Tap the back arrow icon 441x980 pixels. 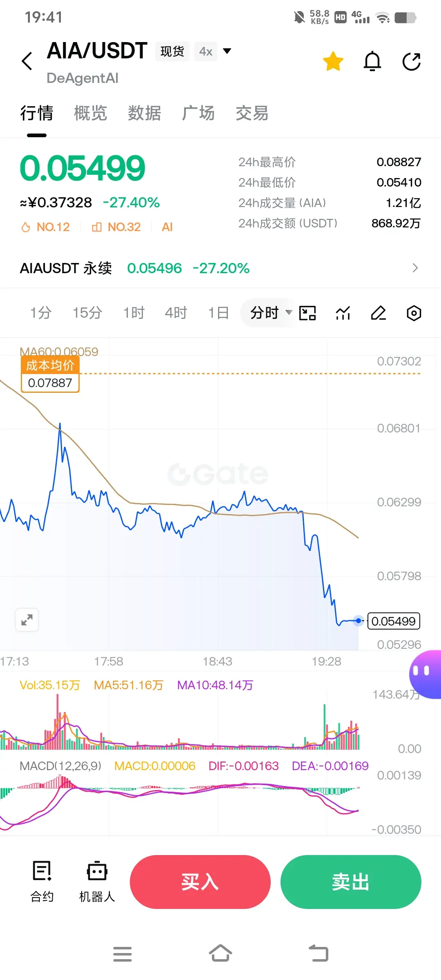(27, 61)
